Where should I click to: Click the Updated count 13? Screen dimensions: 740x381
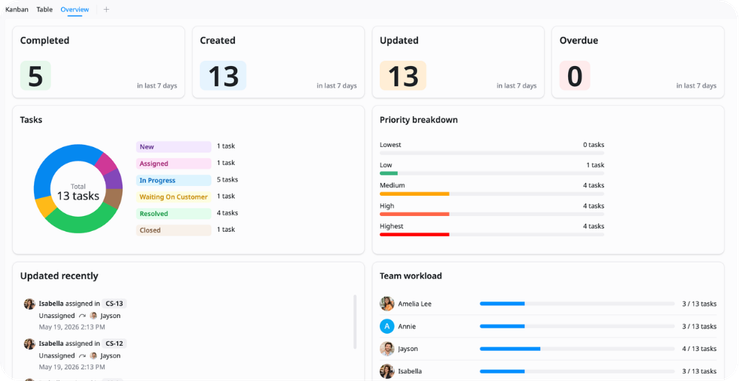click(403, 76)
